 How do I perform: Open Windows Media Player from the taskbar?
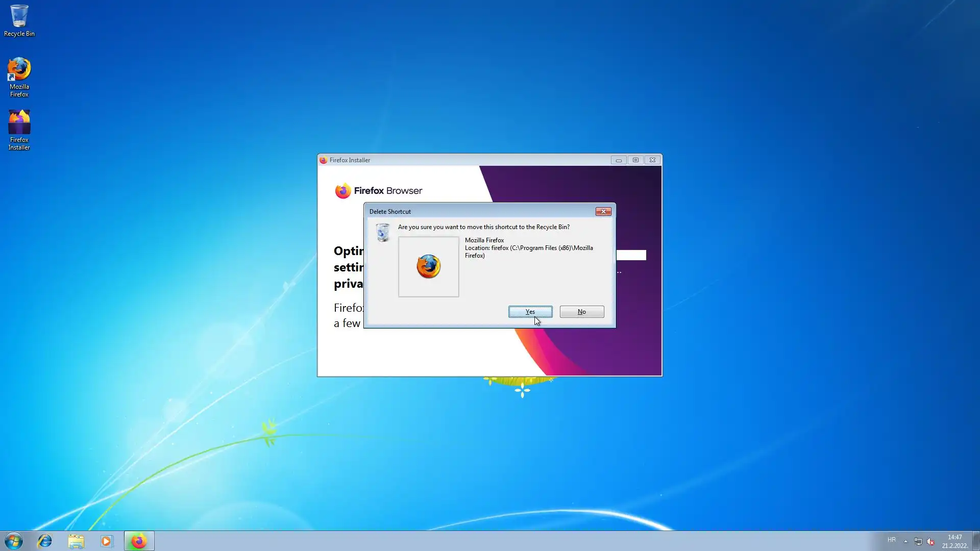pyautogui.click(x=106, y=541)
